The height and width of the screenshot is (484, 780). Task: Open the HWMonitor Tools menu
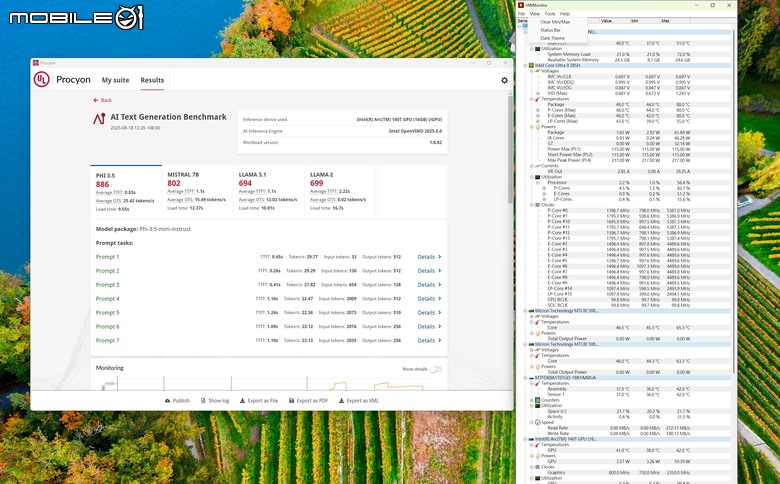(549, 14)
